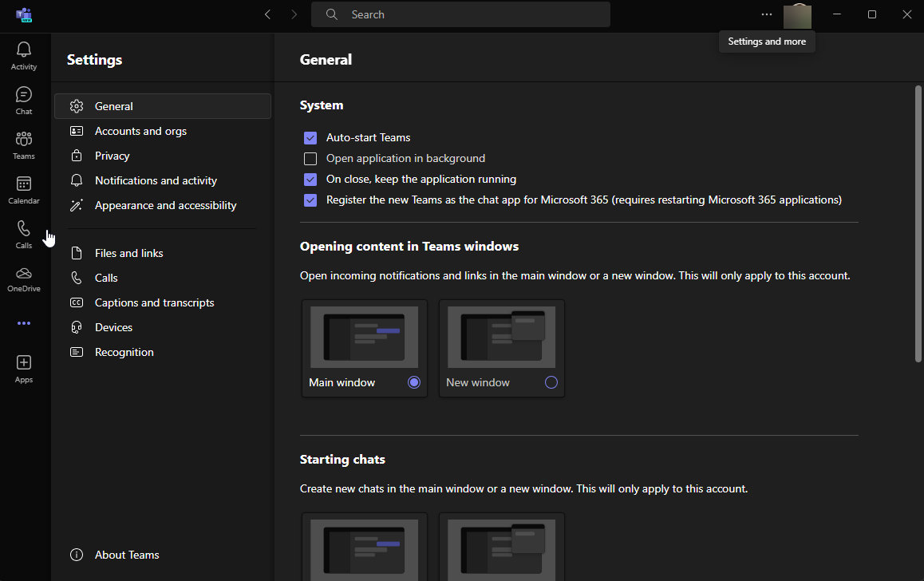
Task: Click the Recognition icon
Action: click(x=77, y=352)
